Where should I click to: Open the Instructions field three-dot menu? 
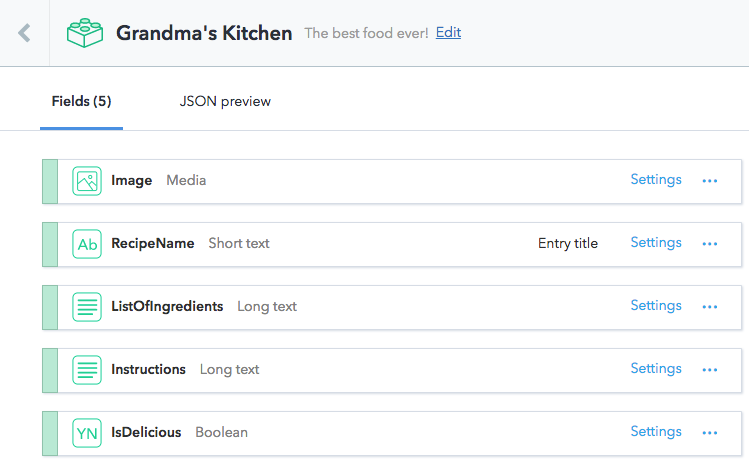pyautogui.click(x=710, y=370)
